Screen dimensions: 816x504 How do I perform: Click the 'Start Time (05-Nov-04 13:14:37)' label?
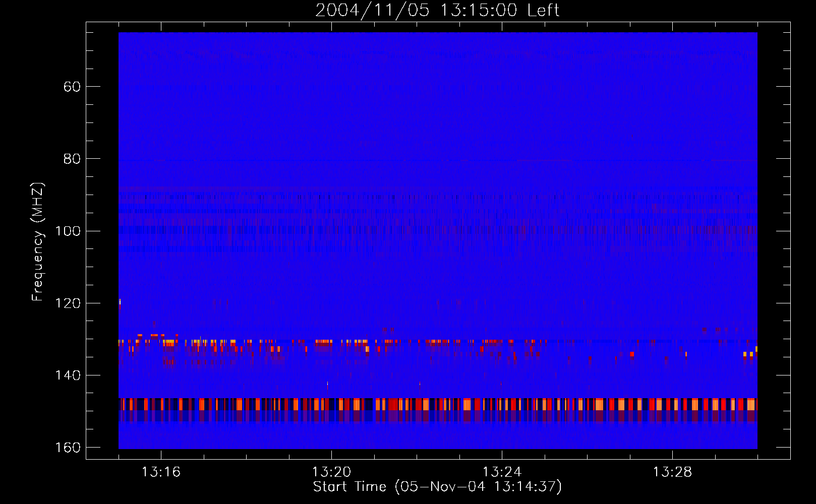tap(437, 487)
